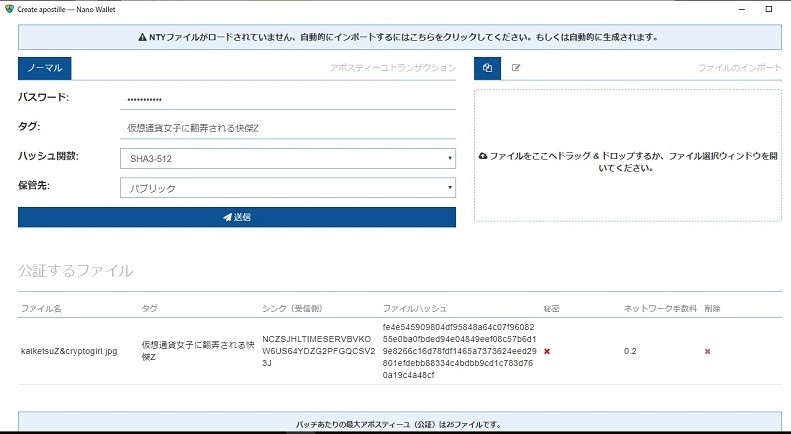
Task: Click the ファイルのインポート heading text
Action: 740,68
